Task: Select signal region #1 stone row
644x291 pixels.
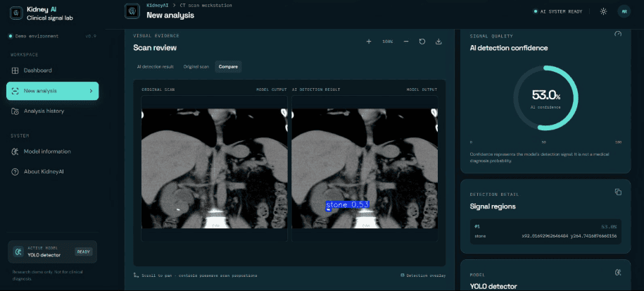Action: (545, 232)
